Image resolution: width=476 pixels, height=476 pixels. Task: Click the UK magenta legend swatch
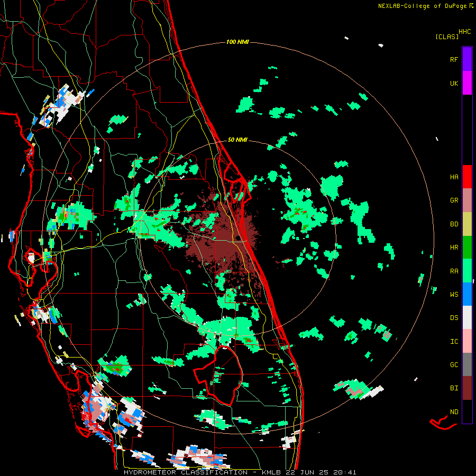pos(467,83)
